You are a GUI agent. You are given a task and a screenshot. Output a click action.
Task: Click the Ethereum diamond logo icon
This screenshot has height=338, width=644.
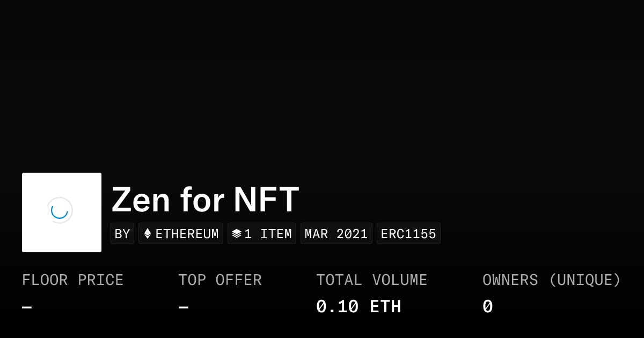148,234
